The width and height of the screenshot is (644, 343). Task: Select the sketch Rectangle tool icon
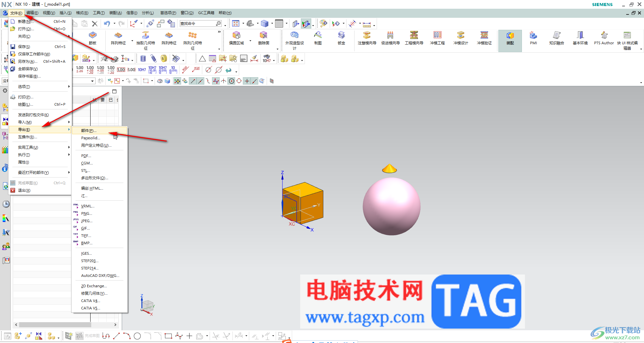tap(168, 336)
